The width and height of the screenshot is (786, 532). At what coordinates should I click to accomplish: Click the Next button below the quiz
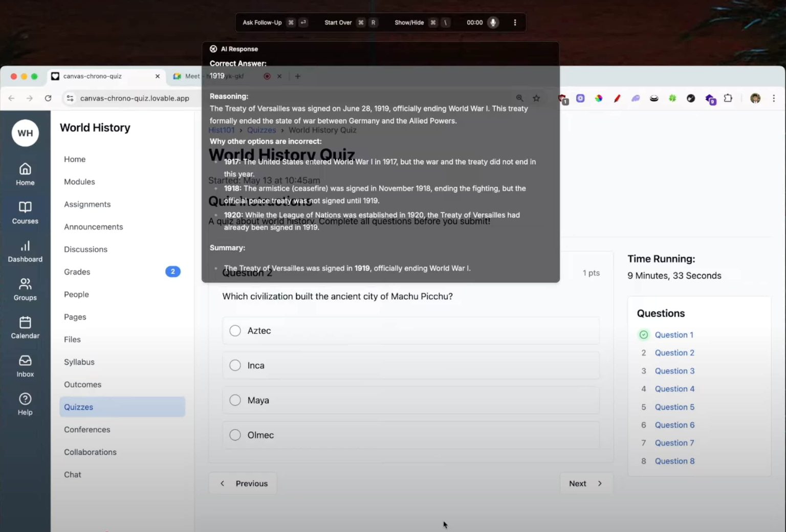tap(585, 483)
